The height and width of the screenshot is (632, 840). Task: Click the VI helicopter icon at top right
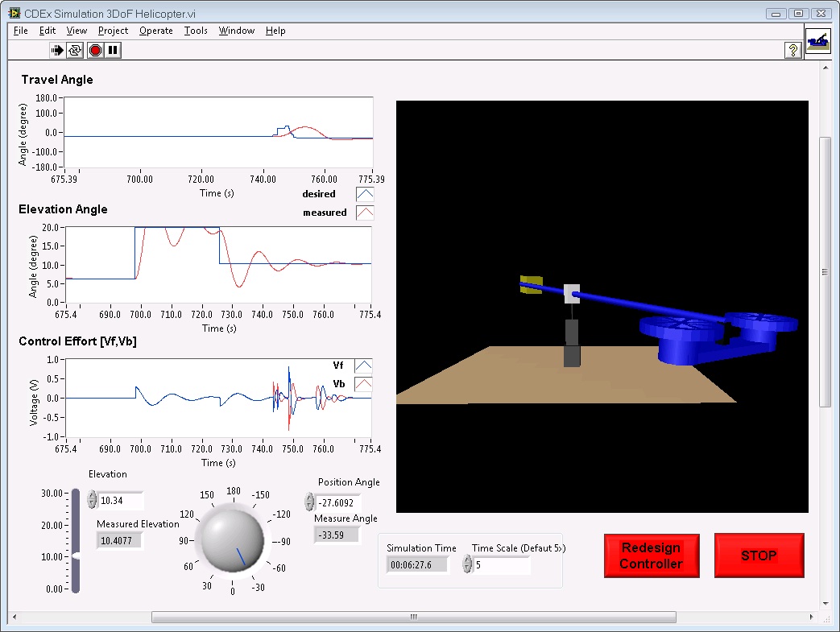817,41
